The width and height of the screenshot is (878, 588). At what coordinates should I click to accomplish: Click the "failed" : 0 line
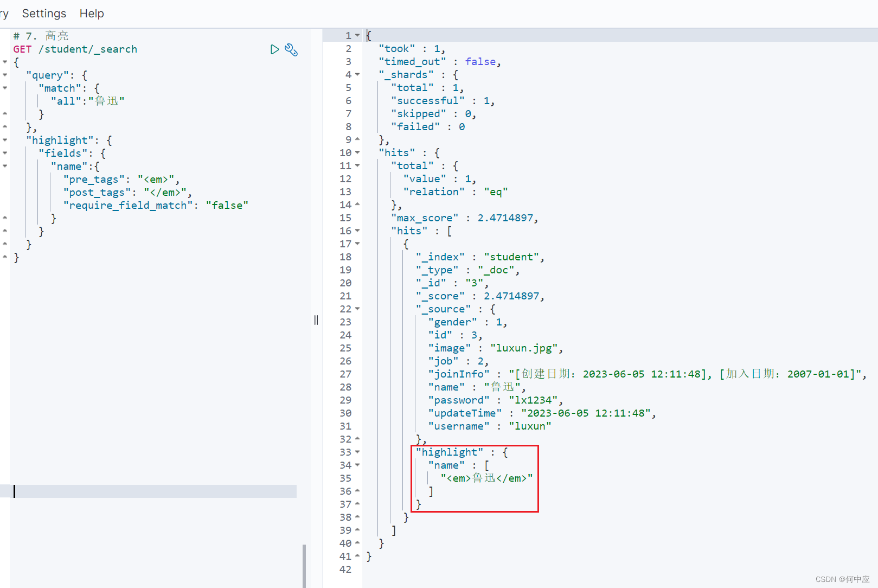[x=428, y=127]
